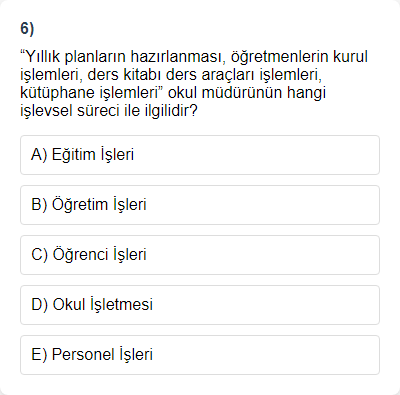Click the phrase kütüphane işlemleri in question
The image size is (400, 395).
tap(89, 93)
